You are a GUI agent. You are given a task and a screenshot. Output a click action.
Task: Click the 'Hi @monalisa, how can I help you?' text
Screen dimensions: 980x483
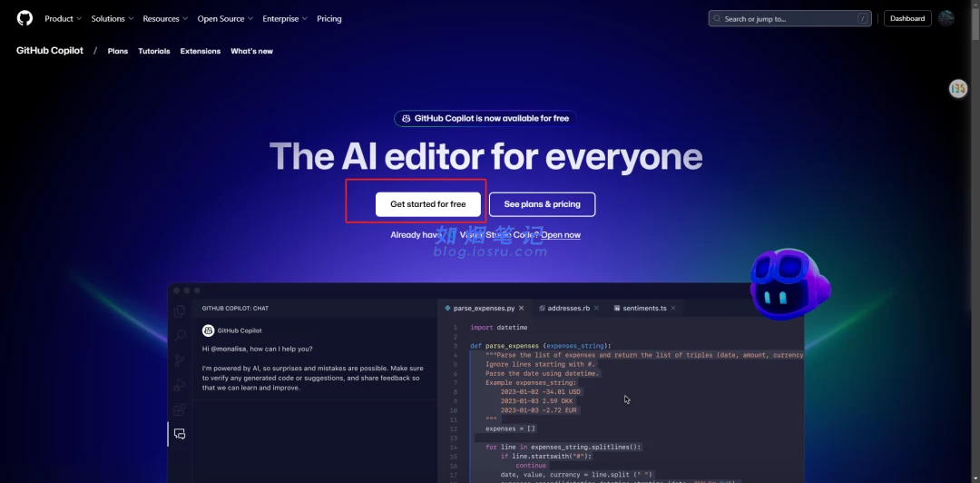tap(257, 349)
